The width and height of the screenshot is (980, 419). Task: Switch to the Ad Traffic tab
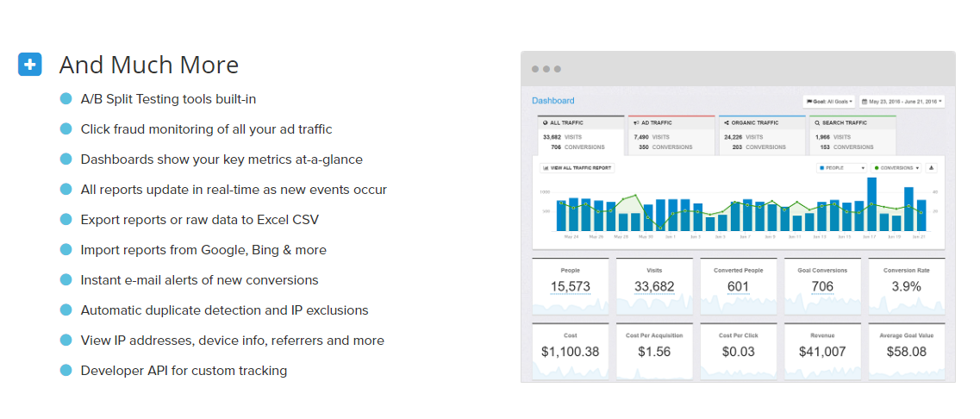pyautogui.click(x=671, y=135)
